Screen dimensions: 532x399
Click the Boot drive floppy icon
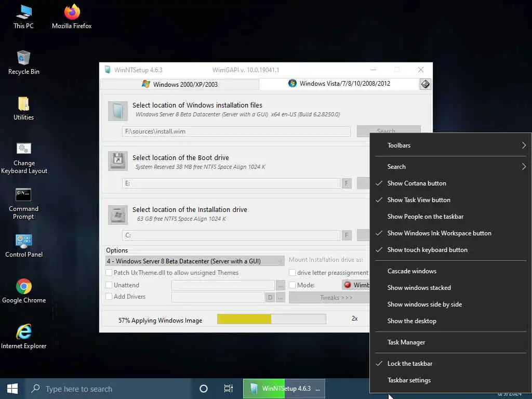[118, 161]
